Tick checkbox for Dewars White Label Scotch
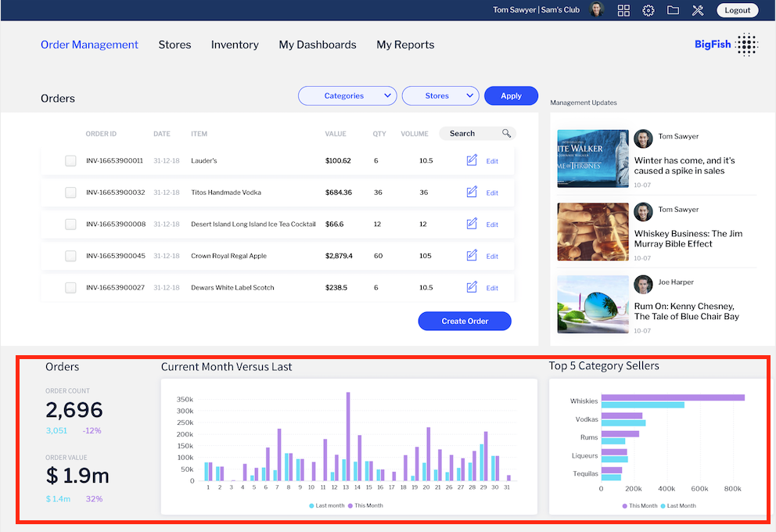776x532 pixels. pos(70,288)
